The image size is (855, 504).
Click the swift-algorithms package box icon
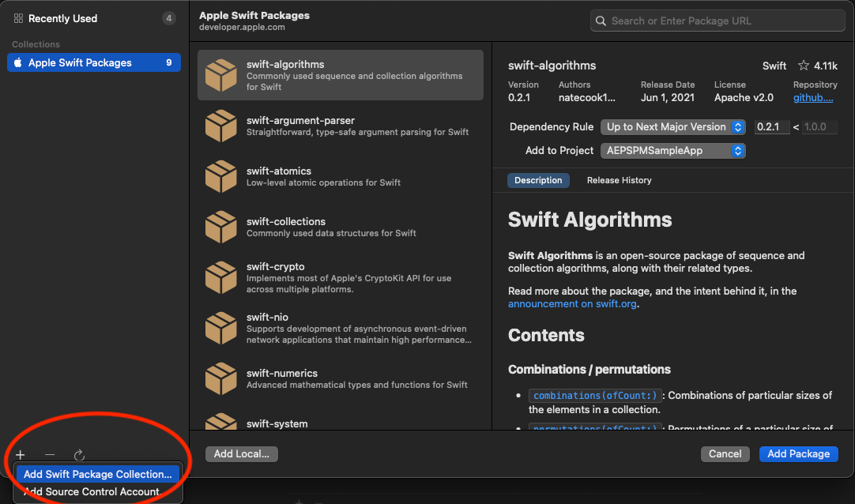(220, 75)
